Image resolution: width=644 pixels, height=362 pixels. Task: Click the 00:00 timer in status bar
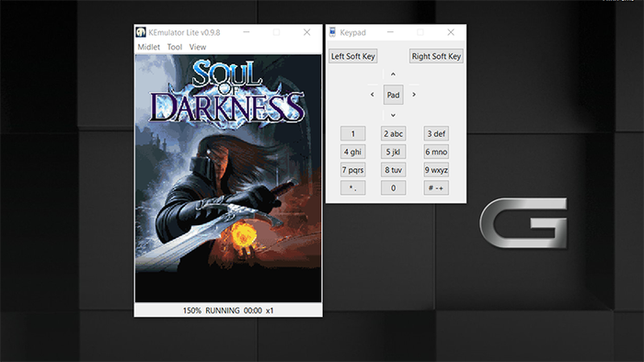(x=253, y=311)
